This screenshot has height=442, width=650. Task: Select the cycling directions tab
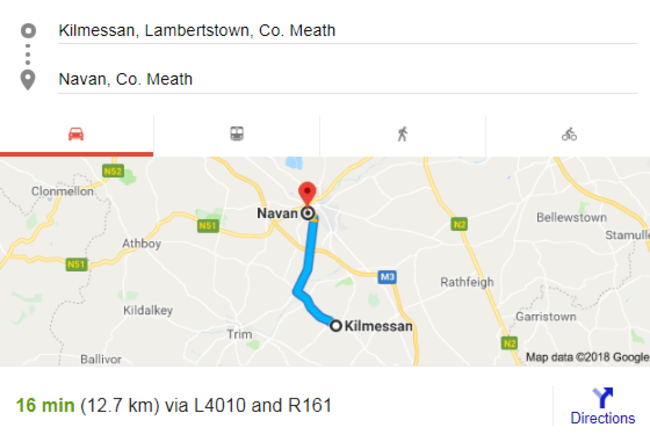(x=568, y=135)
